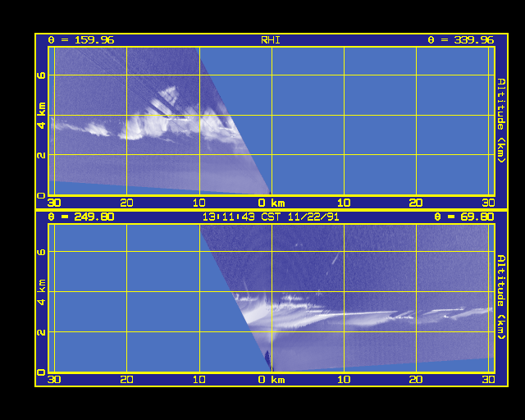This screenshot has width=525, height=420.
Task: Click the "2" altitude tick of the bottom panel
Action: coord(41,332)
